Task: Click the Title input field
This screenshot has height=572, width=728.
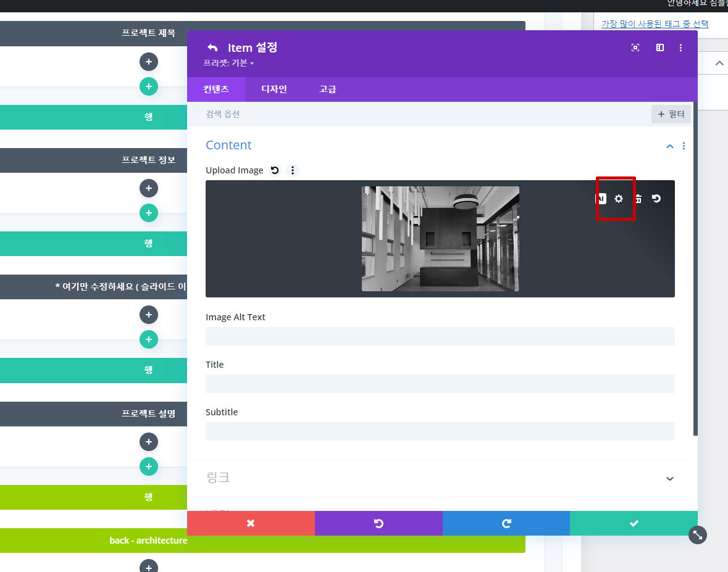Action: (440, 384)
